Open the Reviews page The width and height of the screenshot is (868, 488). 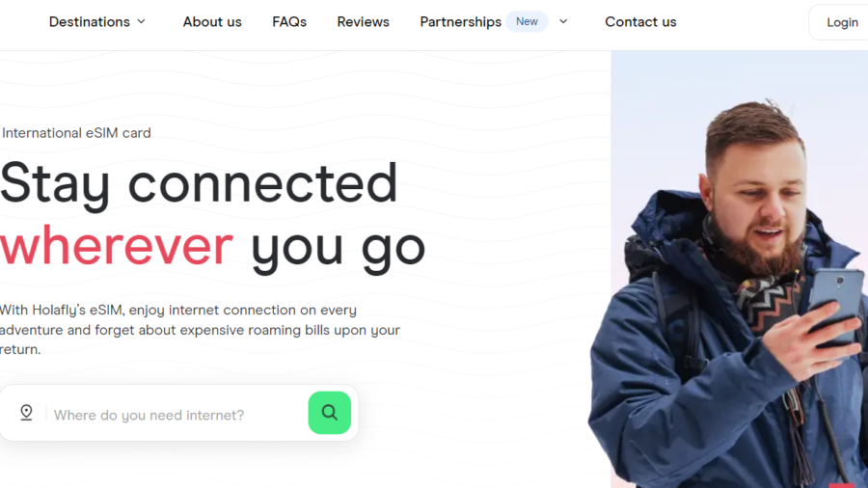(364, 21)
